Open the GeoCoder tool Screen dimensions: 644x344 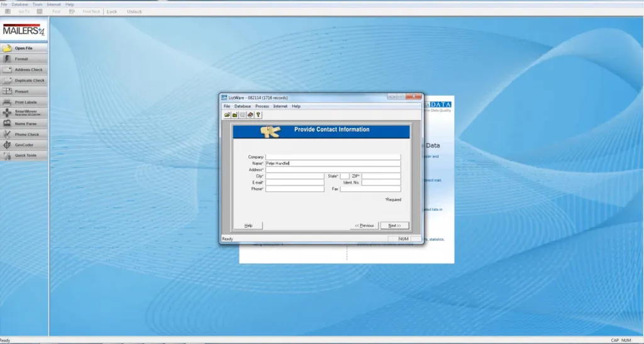(x=24, y=145)
